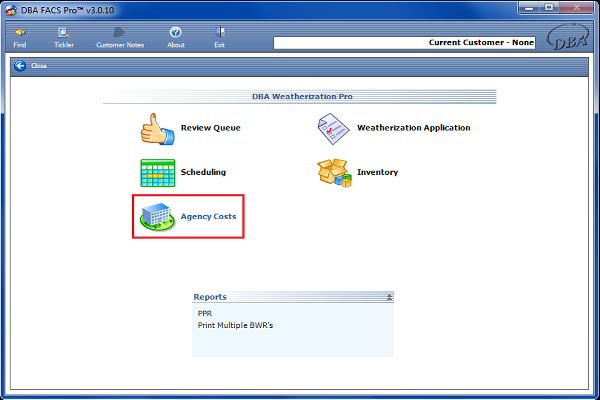
Task: Click the Exit door icon
Action: coord(220,33)
